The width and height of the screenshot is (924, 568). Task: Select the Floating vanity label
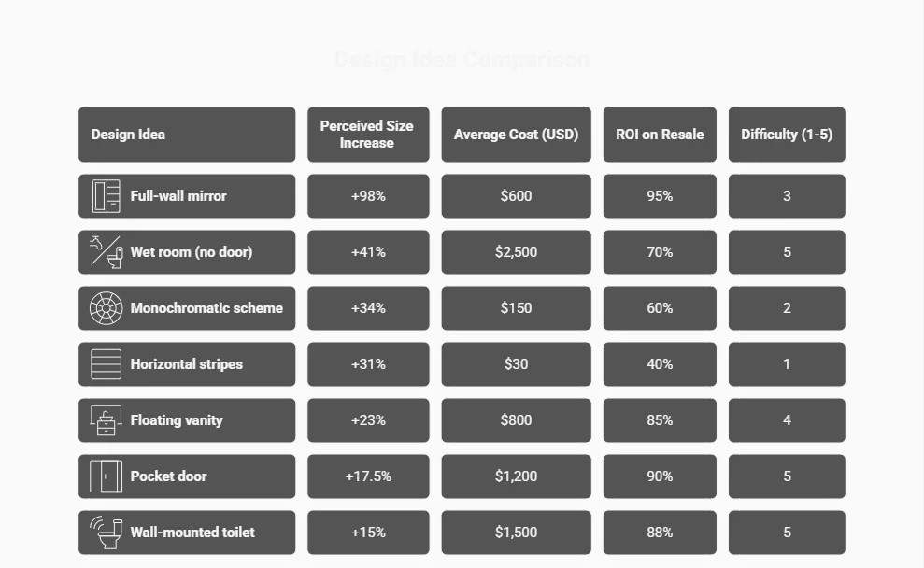pyautogui.click(x=177, y=420)
